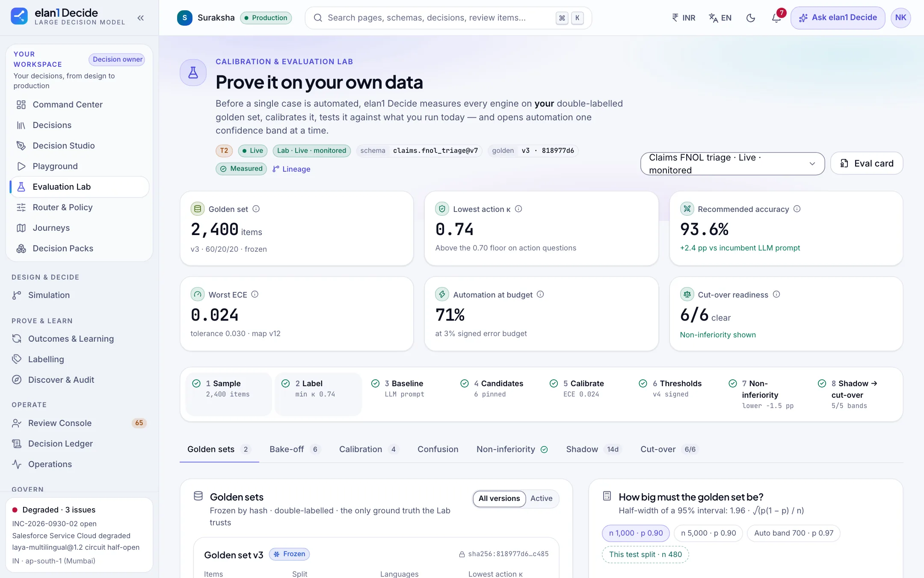Show the Golden set info tooltip icon

[x=256, y=209]
